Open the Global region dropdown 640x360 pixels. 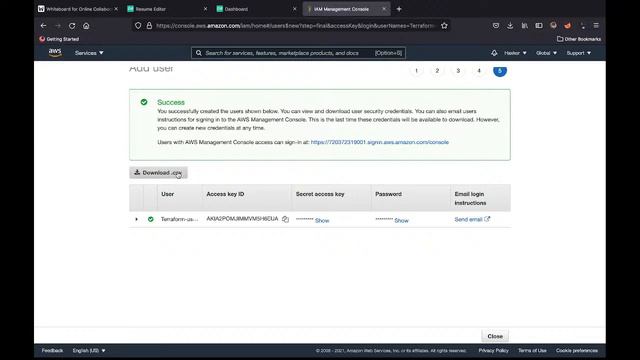(x=546, y=53)
